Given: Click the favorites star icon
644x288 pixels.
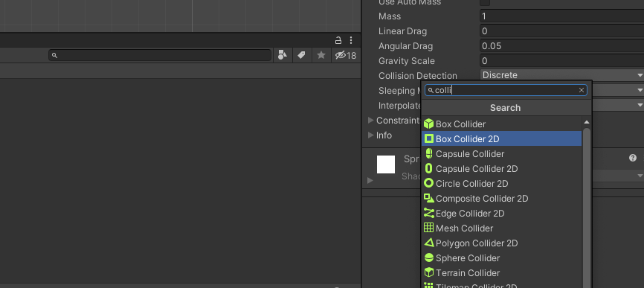Looking at the screenshot, I should point(321,55).
